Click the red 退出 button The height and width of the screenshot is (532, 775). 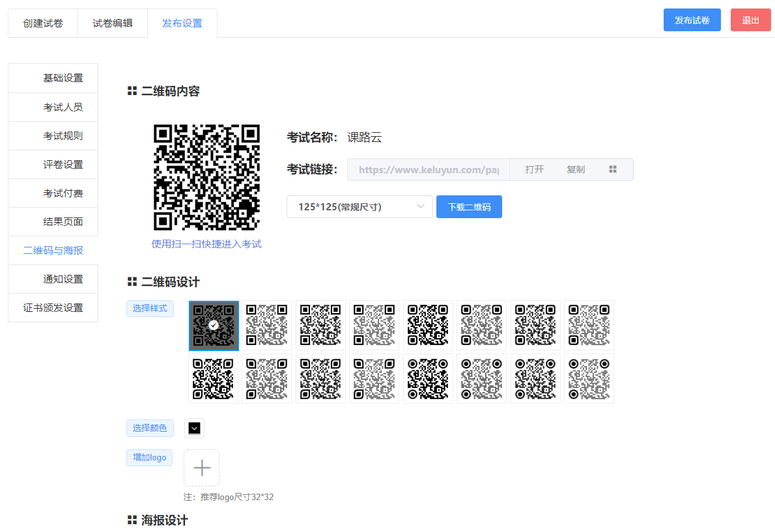(751, 20)
